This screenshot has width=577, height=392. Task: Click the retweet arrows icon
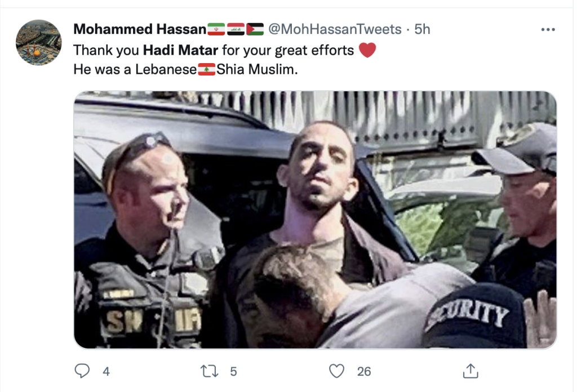(x=210, y=371)
